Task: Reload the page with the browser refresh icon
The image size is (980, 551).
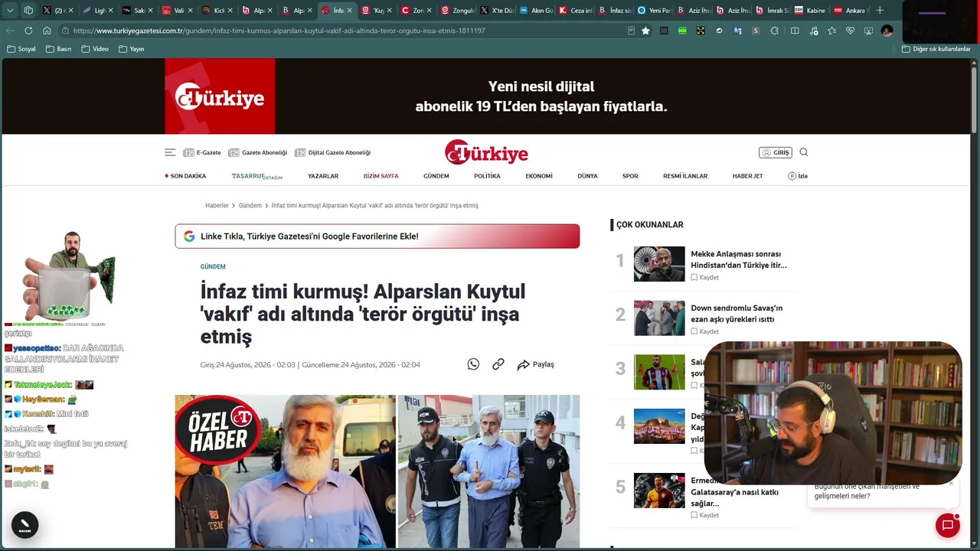Action: tap(28, 31)
